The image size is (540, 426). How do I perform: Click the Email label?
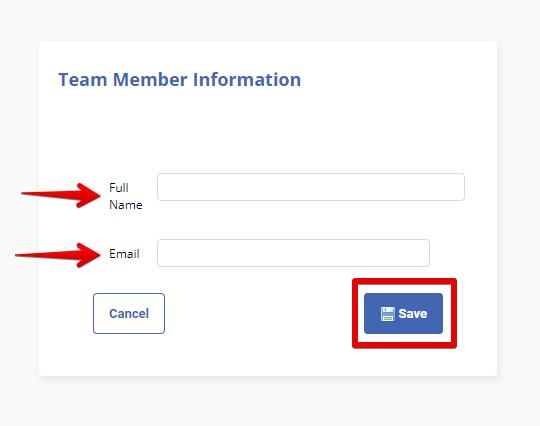pyautogui.click(x=124, y=254)
